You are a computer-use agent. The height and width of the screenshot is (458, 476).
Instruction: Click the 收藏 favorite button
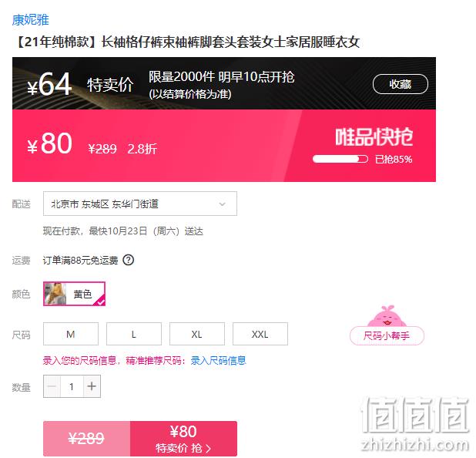click(x=400, y=84)
